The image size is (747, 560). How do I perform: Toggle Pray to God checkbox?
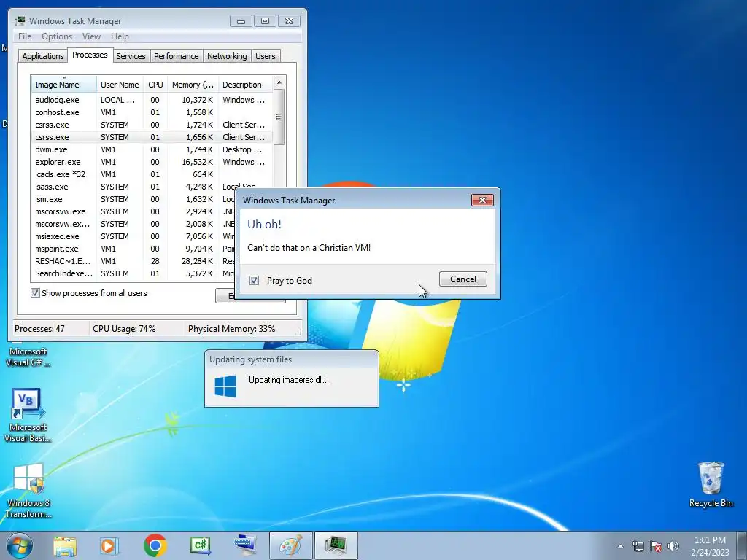[x=254, y=281]
